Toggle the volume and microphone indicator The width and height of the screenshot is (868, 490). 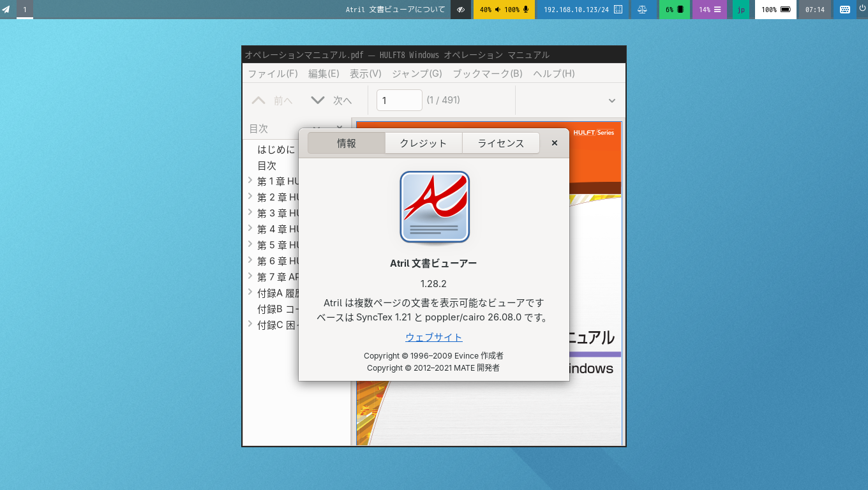click(504, 10)
